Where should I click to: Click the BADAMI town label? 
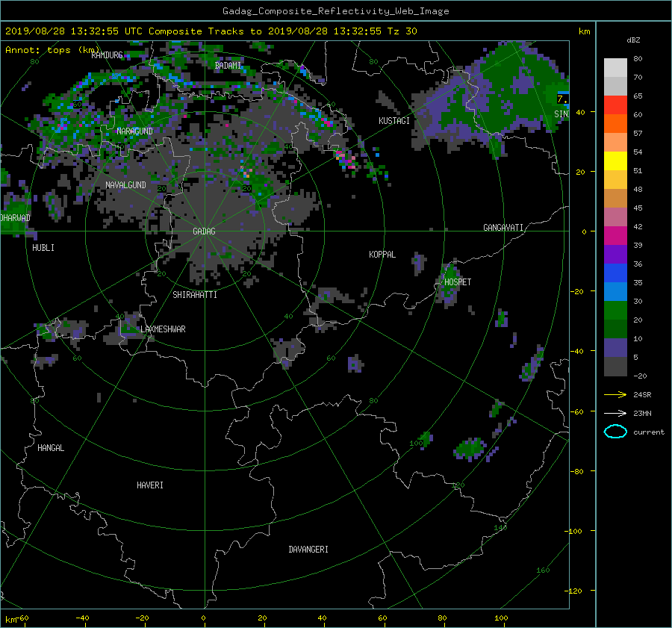point(228,66)
